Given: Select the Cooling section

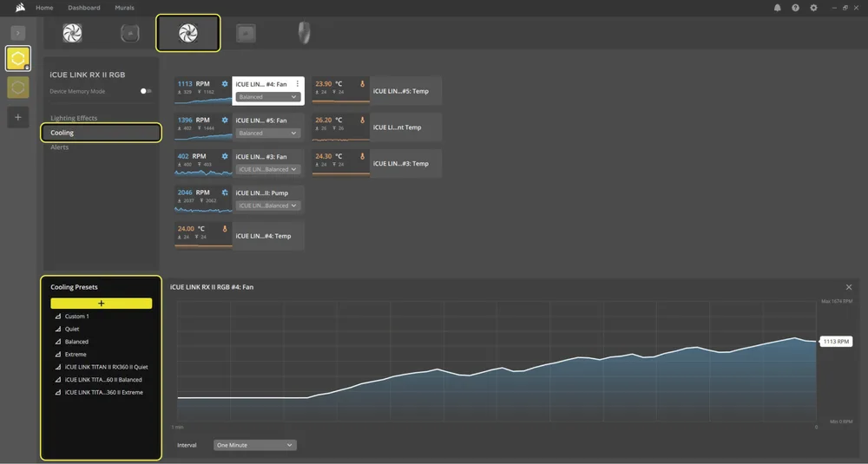Looking at the screenshot, I should 101,133.
